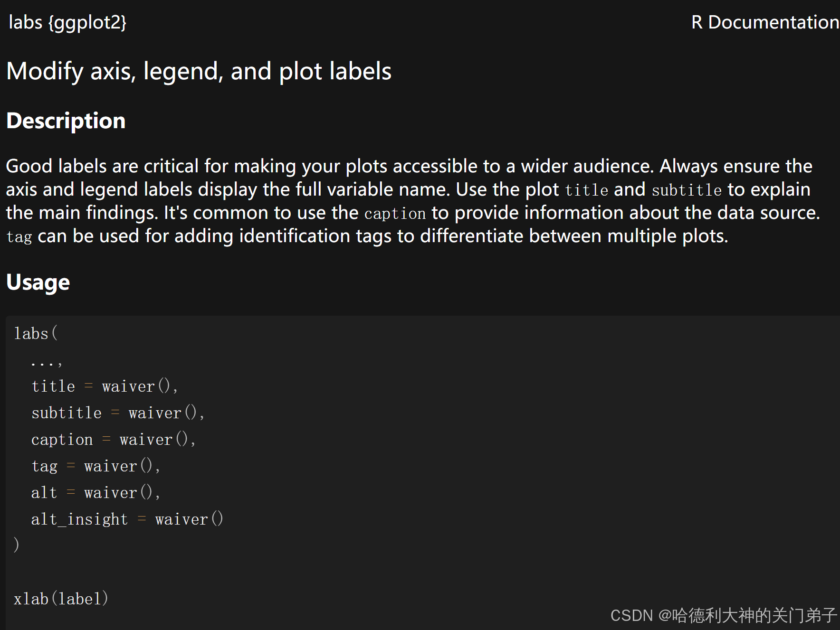Click the 'title = waiver(),' code line
Viewport: 840px width, 630px height.
pos(105,386)
